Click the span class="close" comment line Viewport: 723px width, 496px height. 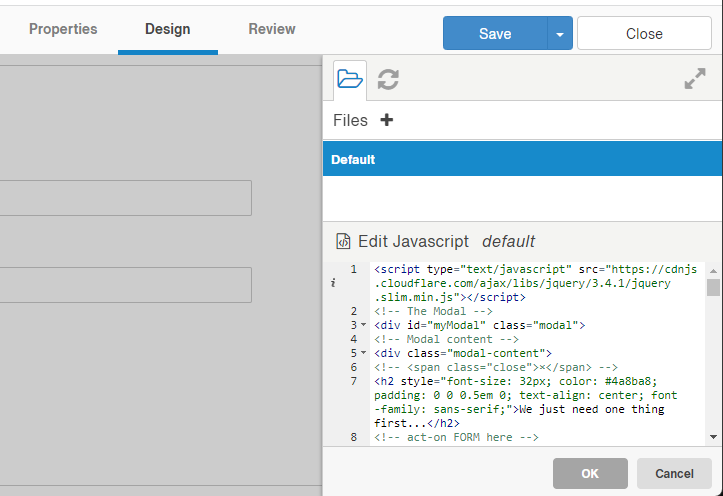click(496, 367)
